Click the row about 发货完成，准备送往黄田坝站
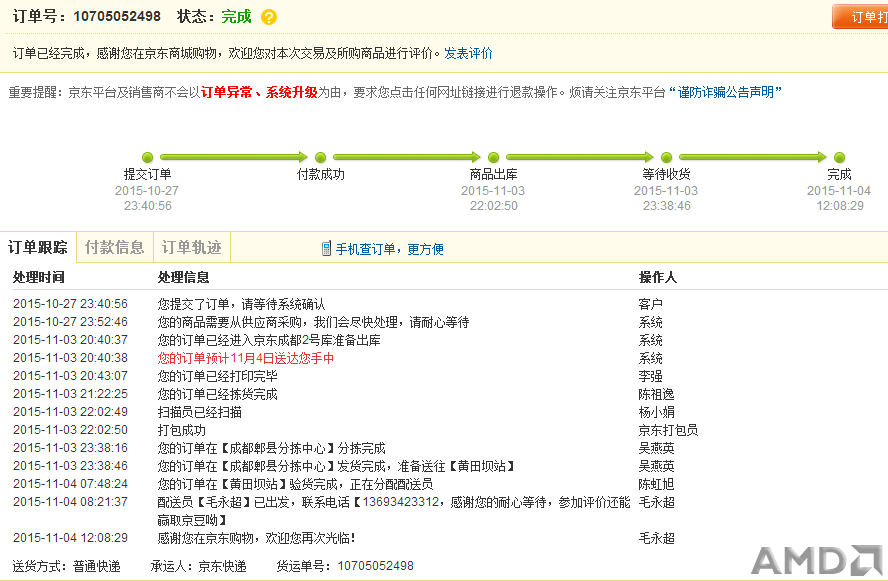 (336, 467)
